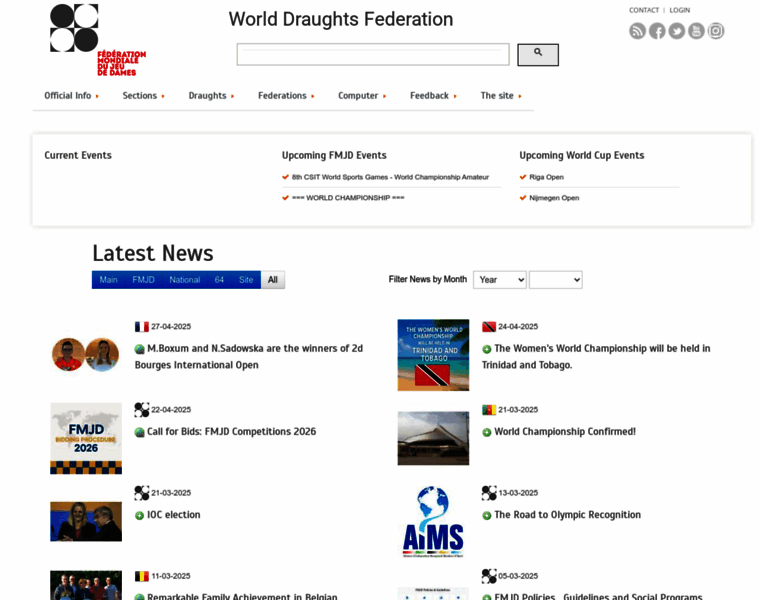This screenshot has width=760, height=600.
Task: Click the French flag icon on 27-04-2025 news
Action: point(142,327)
